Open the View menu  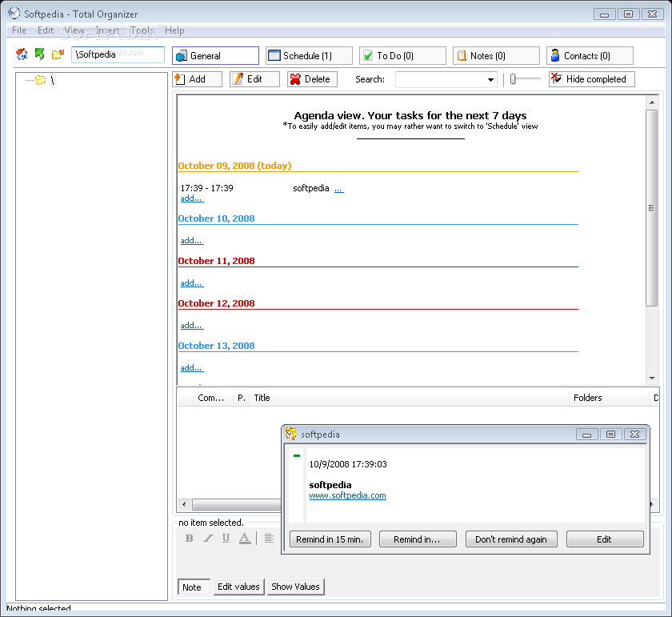[x=74, y=30]
